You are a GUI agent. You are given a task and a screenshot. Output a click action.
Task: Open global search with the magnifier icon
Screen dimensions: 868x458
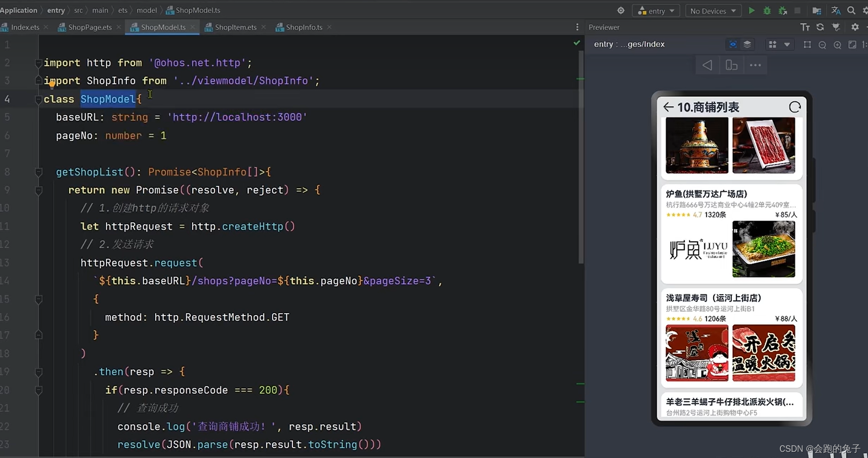click(x=851, y=10)
